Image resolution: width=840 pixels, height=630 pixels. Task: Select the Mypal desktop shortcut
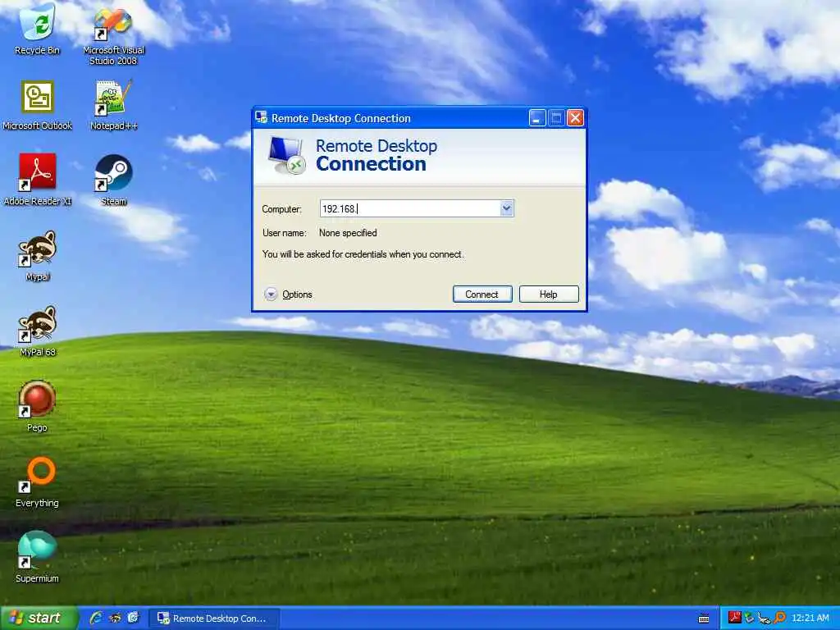coord(38,256)
